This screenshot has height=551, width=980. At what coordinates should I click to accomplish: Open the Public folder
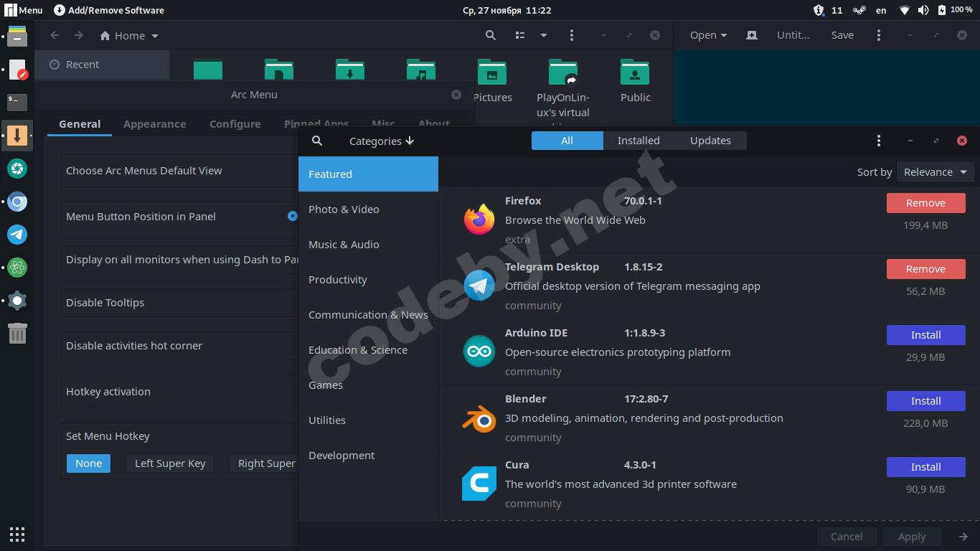point(636,81)
